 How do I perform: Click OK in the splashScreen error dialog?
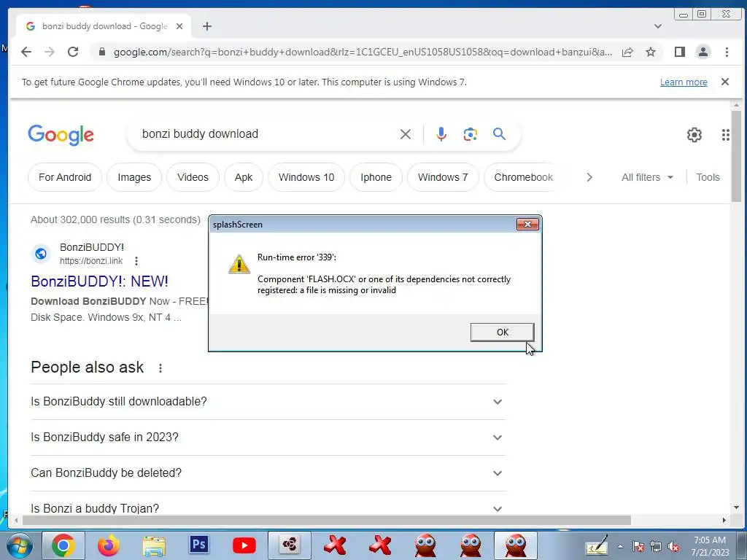tap(502, 332)
